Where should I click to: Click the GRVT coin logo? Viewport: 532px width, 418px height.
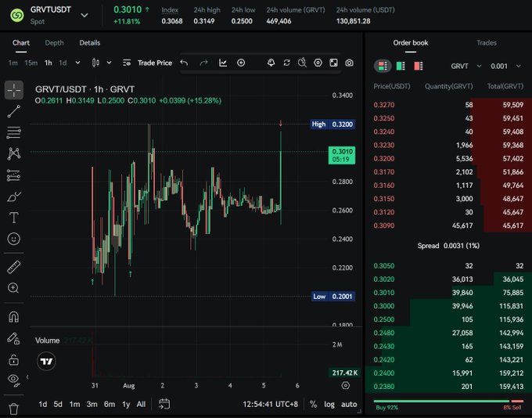pyautogui.click(x=17, y=16)
